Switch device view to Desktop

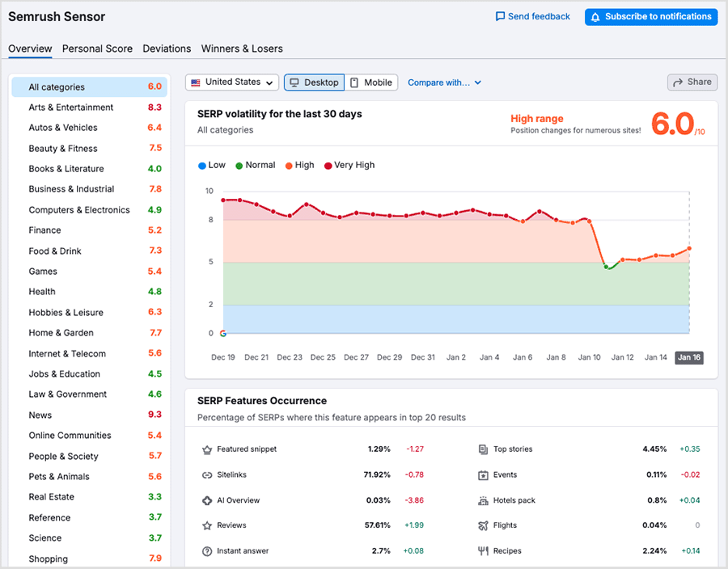tap(315, 82)
